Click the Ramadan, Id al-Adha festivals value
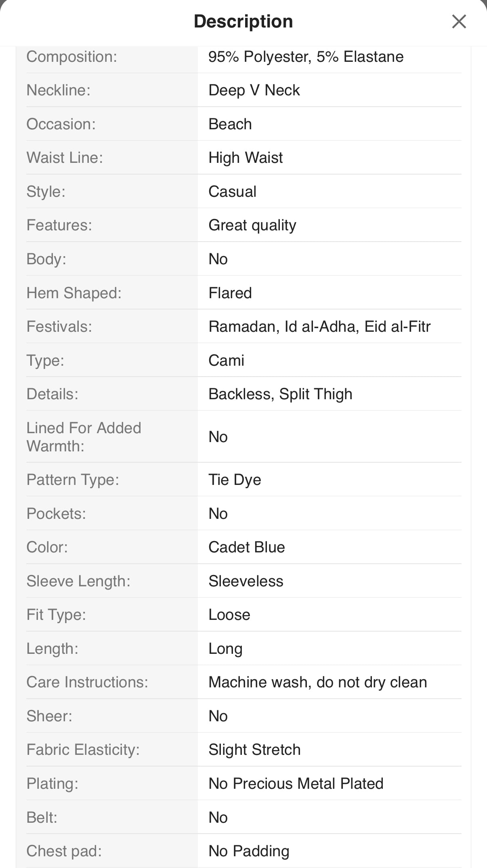The width and height of the screenshot is (487, 868). coord(319,327)
